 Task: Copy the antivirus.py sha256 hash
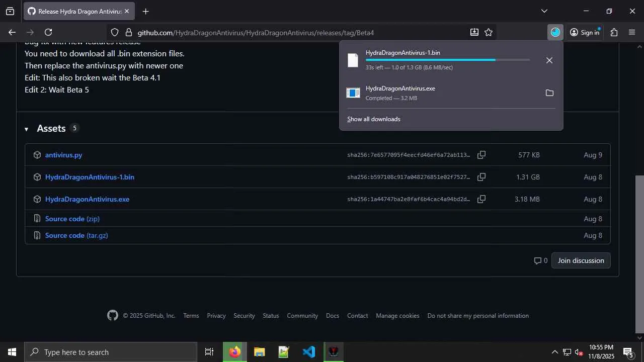[481, 155]
